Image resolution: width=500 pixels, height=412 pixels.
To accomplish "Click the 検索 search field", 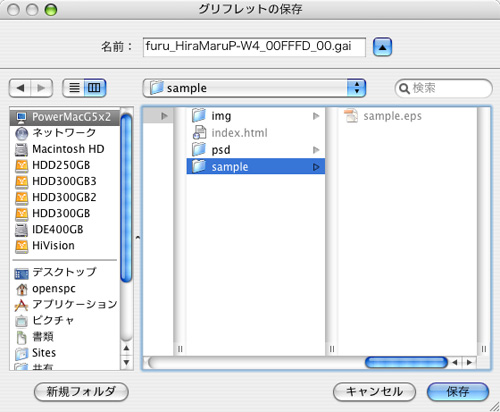I will (x=443, y=88).
